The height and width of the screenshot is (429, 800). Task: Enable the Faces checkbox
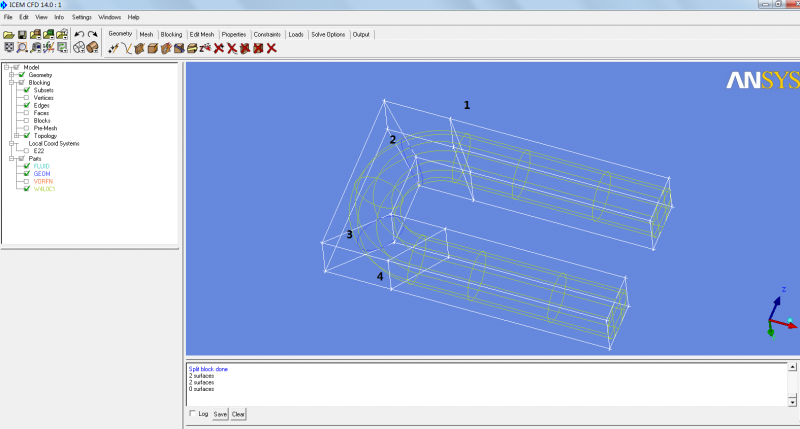click(27, 113)
